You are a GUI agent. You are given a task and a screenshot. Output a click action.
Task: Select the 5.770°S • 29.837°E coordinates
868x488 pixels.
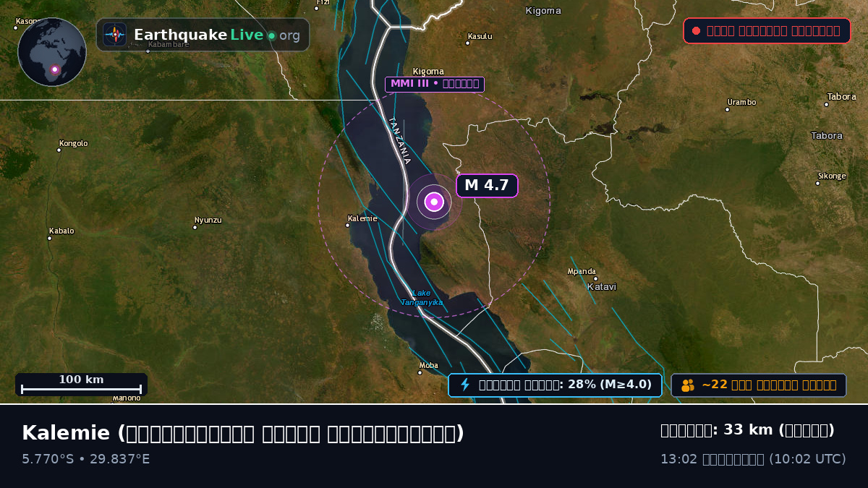(x=86, y=459)
